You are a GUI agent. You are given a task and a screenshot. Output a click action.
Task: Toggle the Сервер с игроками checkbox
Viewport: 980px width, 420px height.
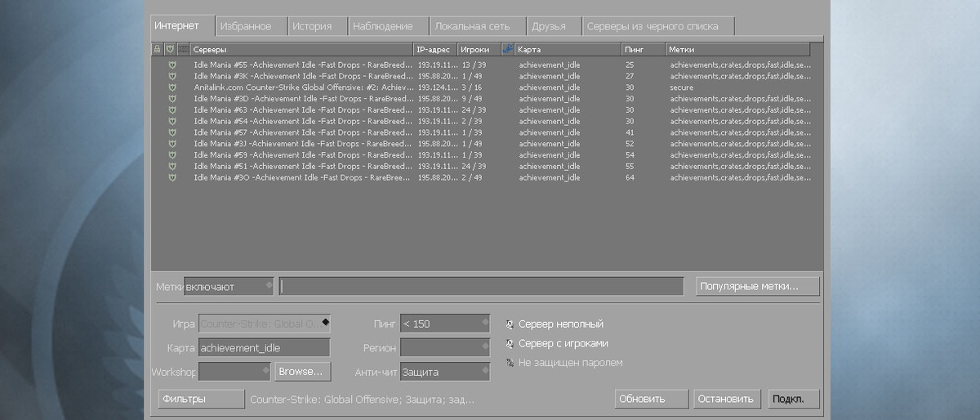[x=510, y=344]
